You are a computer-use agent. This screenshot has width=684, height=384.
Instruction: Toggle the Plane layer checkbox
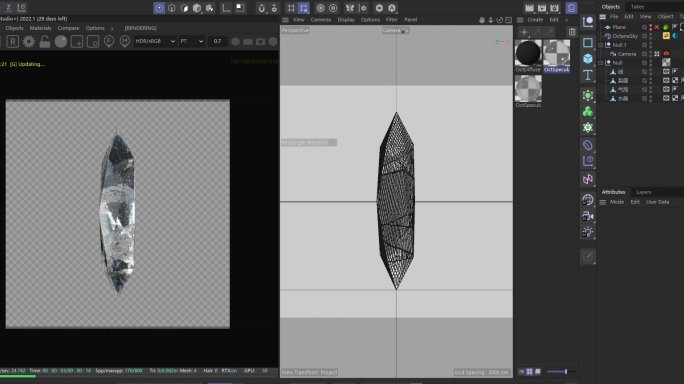pyautogui.click(x=644, y=27)
